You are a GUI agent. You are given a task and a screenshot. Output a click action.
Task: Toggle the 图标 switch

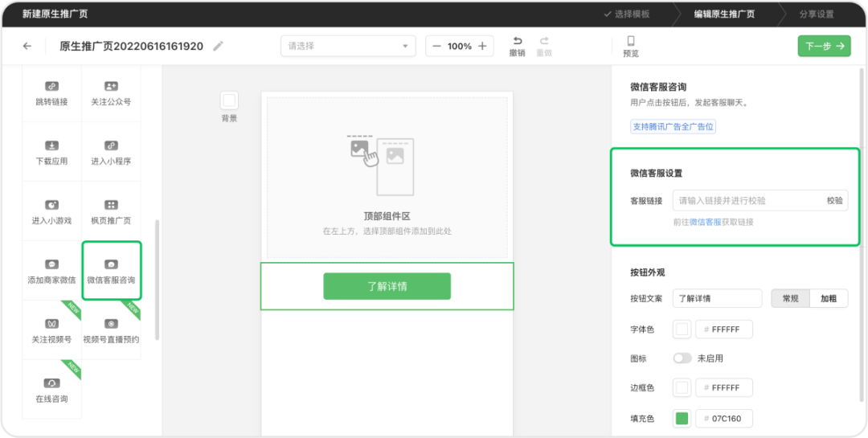(682, 358)
